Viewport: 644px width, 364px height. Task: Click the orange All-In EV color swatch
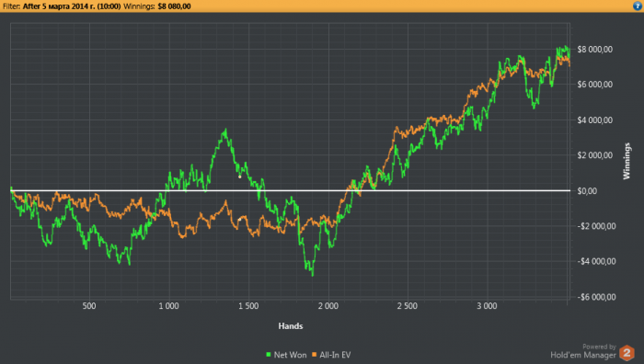315,355
